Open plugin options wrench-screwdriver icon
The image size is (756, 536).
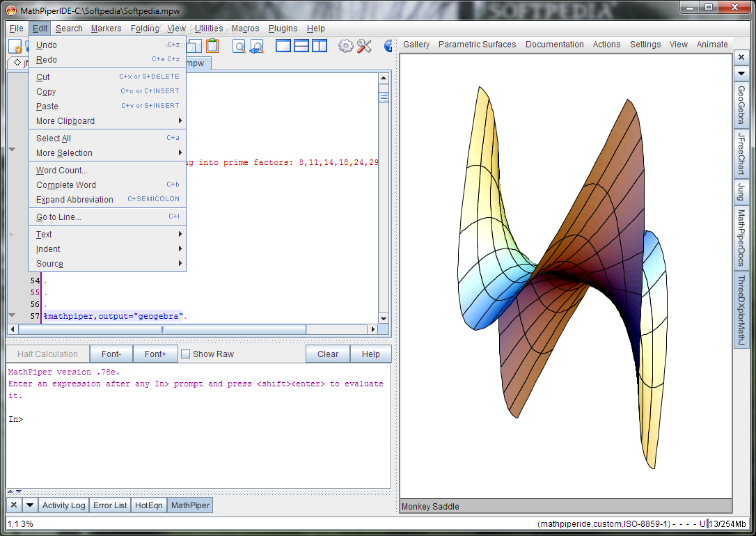[364, 46]
